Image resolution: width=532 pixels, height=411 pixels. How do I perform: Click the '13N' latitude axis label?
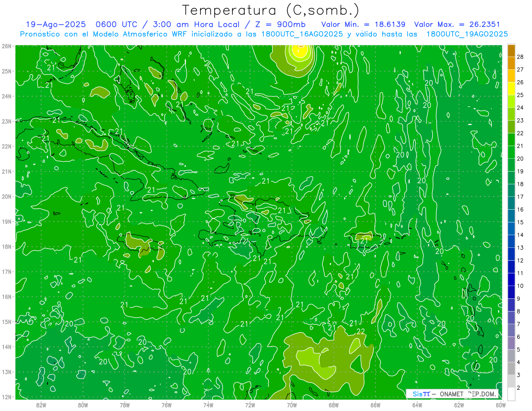pyautogui.click(x=6, y=372)
